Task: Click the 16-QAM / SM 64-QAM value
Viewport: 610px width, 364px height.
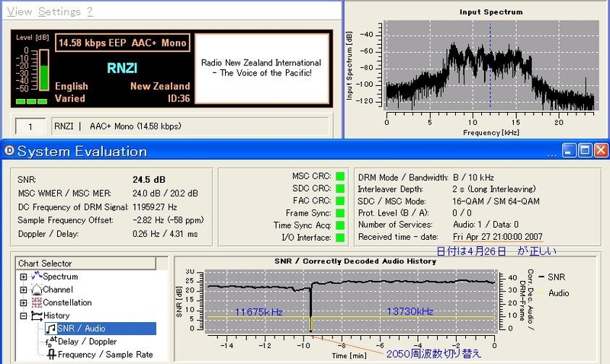Action: coord(496,201)
